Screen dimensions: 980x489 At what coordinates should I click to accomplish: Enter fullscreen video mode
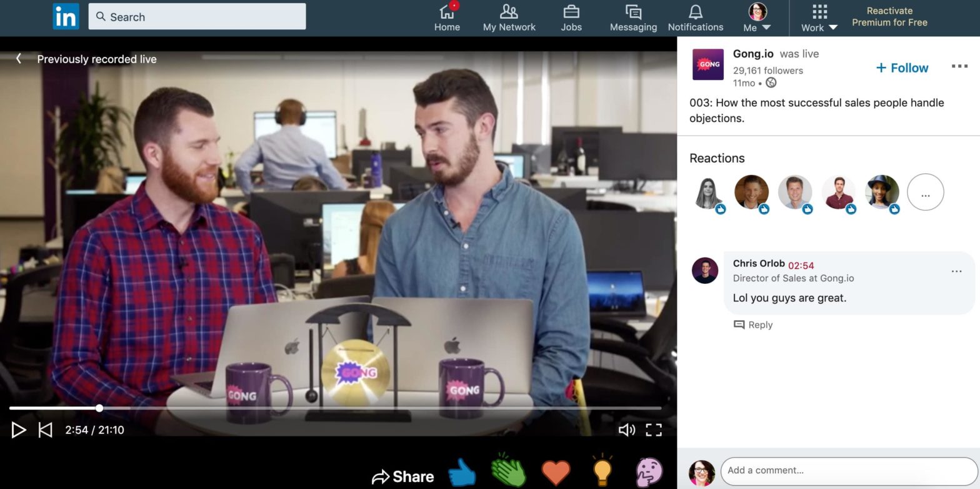[654, 430]
